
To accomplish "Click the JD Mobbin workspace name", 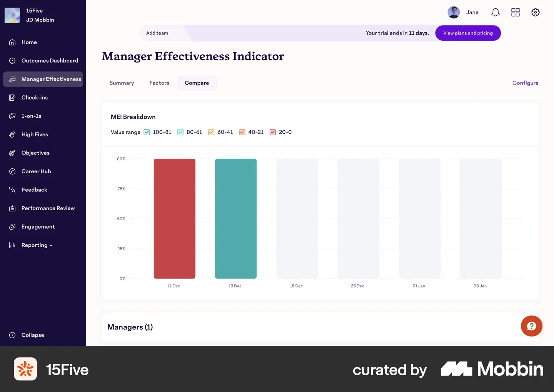I will [40, 20].
